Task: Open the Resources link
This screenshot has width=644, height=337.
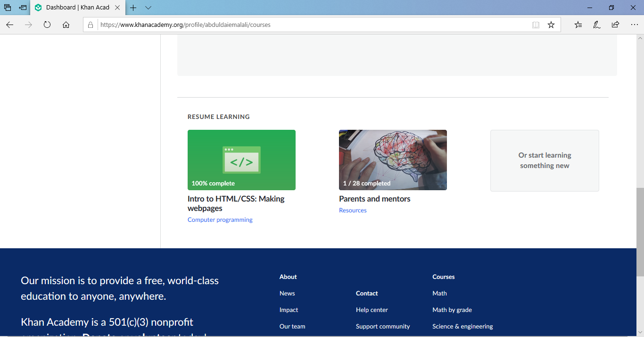Action: coord(353,210)
